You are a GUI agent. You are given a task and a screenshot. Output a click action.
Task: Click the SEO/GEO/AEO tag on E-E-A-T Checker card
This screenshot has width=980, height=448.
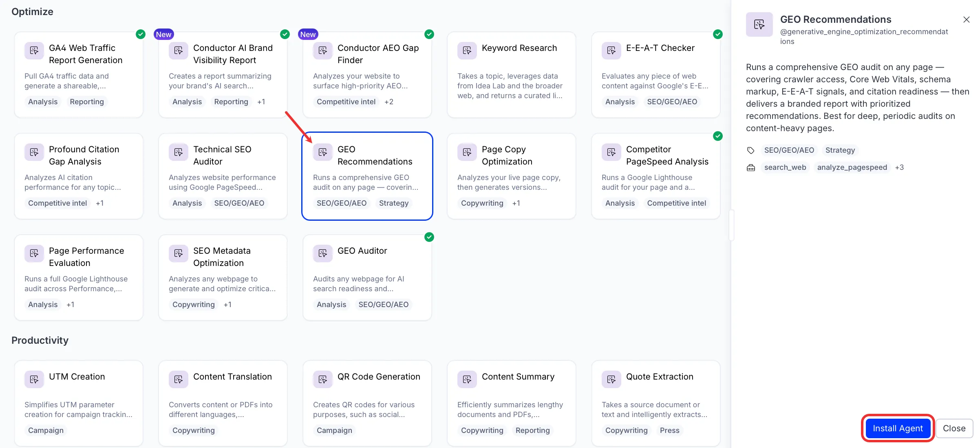coord(672,102)
